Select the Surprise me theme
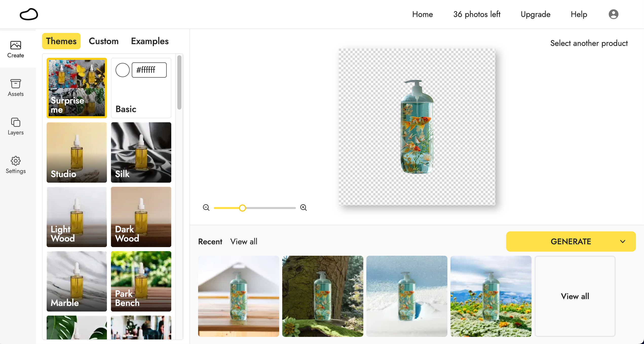Viewport: 644px width, 344px height. point(77,88)
